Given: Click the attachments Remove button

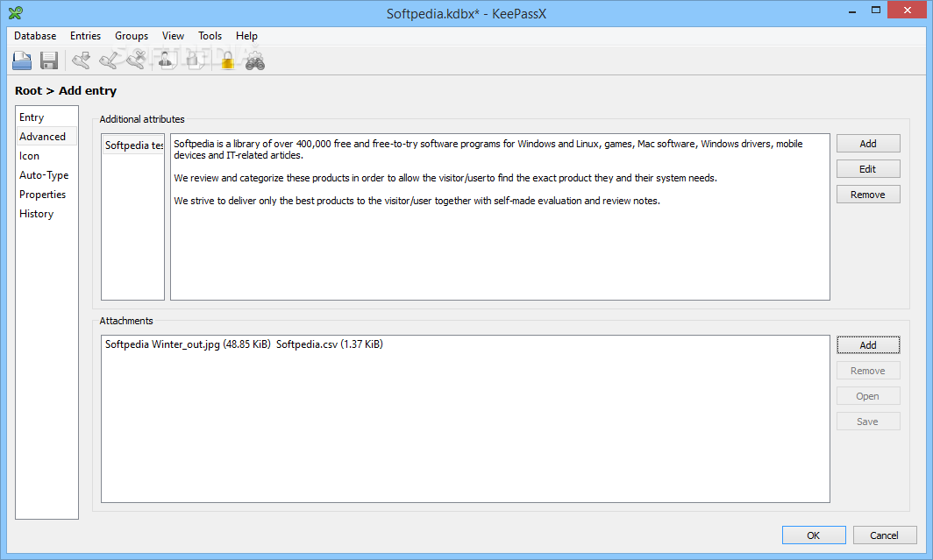Looking at the screenshot, I should 868,371.
